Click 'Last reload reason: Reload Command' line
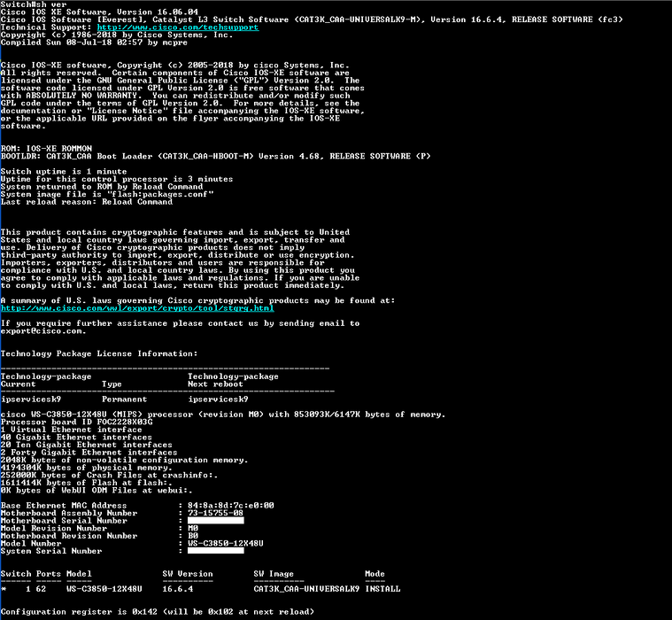 (87, 202)
